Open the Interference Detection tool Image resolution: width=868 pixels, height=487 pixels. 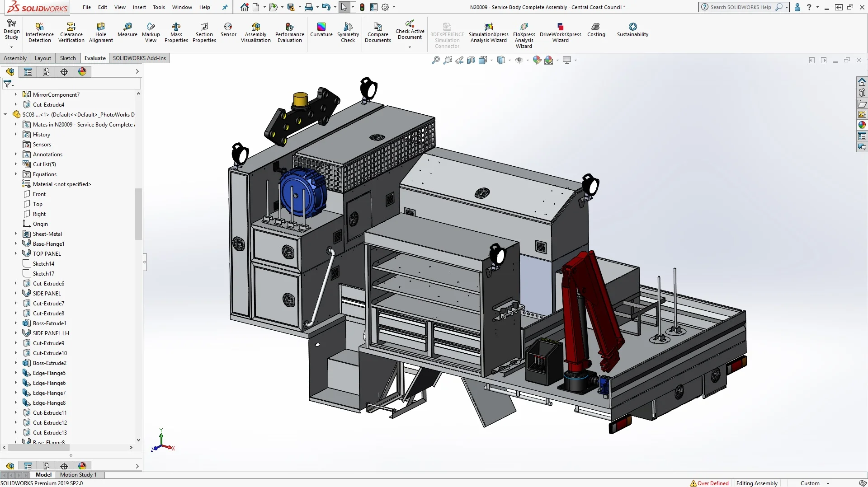click(x=40, y=33)
